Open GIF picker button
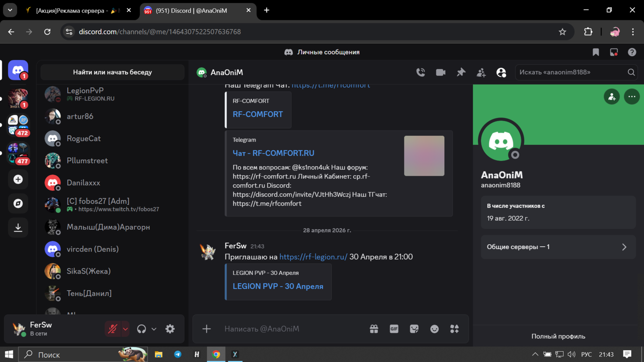644x362 pixels. [394, 329]
